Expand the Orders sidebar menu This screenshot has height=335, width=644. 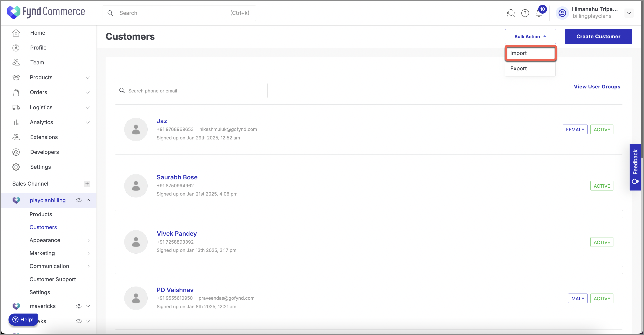(88, 92)
